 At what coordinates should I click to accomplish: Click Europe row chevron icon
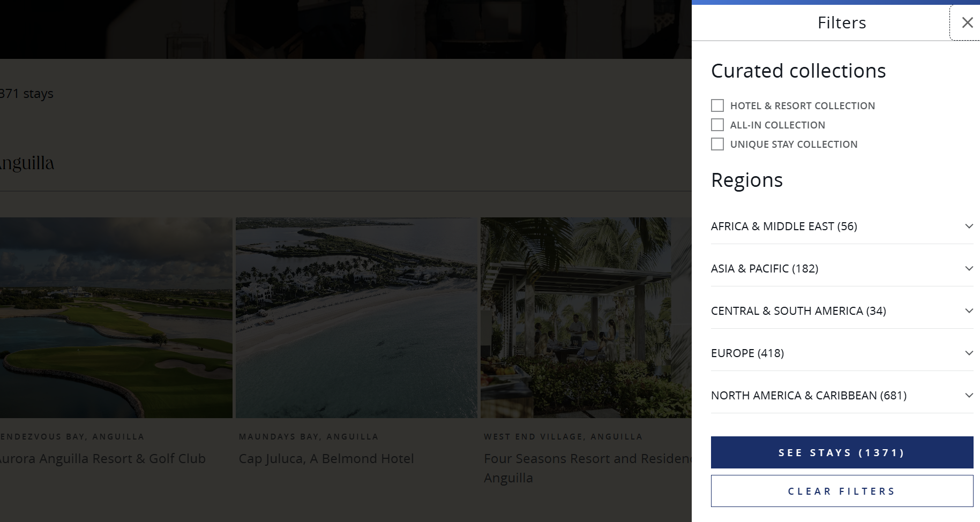pos(969,353)
